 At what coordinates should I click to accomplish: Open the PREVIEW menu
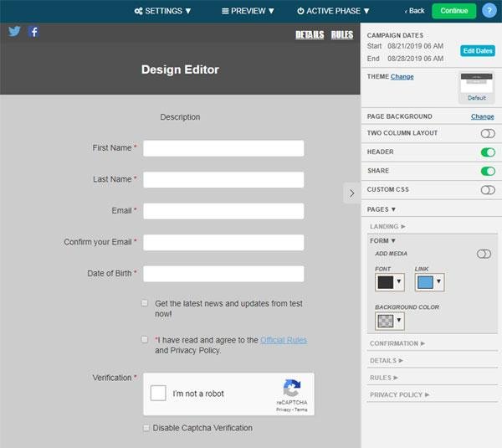coord(248,11)
